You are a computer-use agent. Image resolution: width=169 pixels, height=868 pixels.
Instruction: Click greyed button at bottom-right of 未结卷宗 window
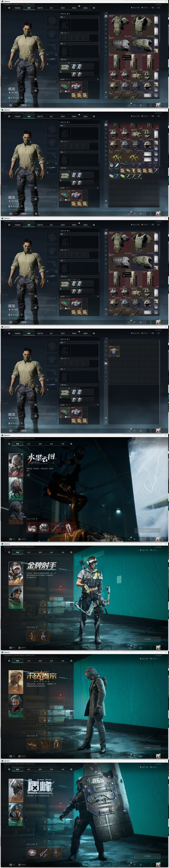pos(147,747)
